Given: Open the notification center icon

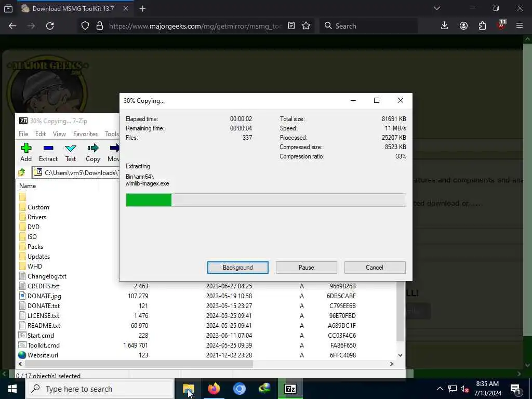Looking at the screenshot, I should (x=516, y=389).
